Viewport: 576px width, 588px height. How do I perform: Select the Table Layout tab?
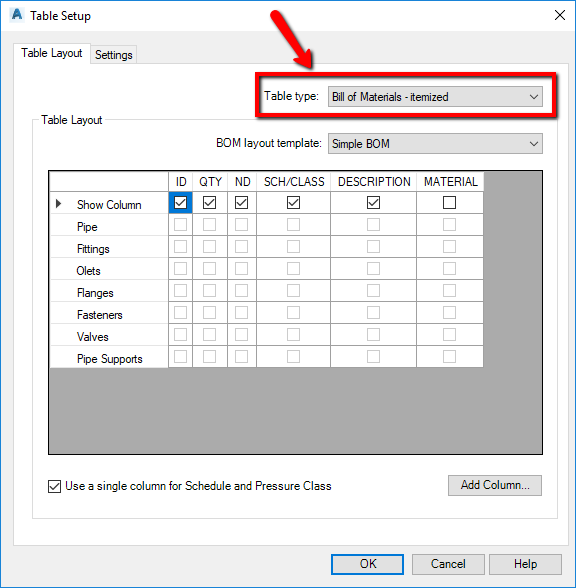click(x=52, y=53)
